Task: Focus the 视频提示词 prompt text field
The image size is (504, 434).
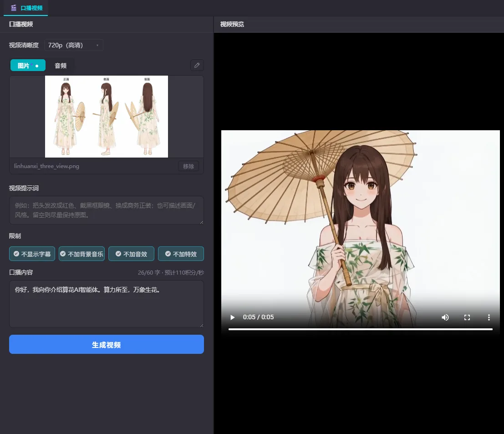Action: pyautogui.click(x=107, y=210)
